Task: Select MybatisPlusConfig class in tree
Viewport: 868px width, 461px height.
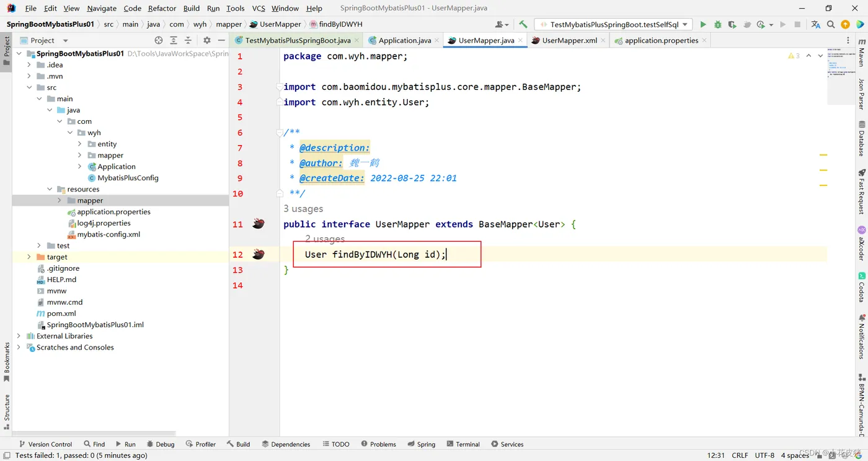Action: pos(128,178)
